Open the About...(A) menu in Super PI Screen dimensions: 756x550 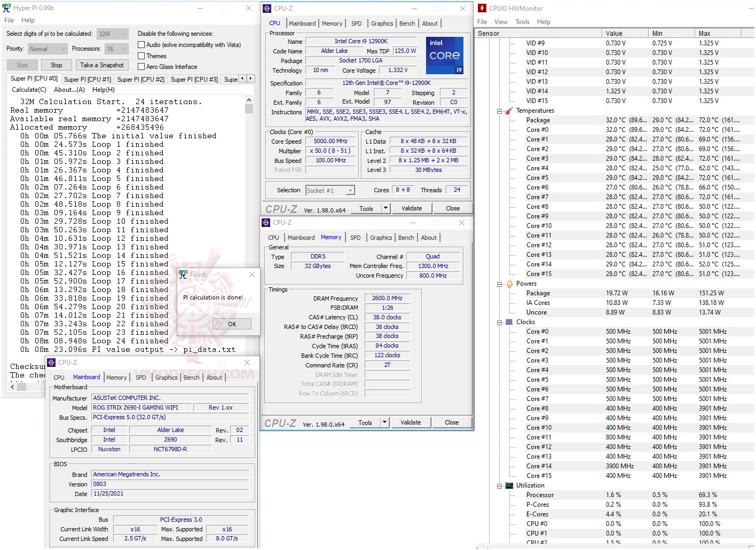point(69,90)
